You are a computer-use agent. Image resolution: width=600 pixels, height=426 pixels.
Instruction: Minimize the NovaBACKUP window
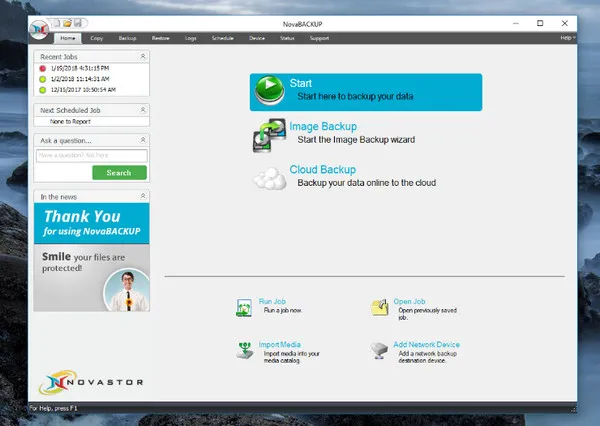(x=516, y=23)
